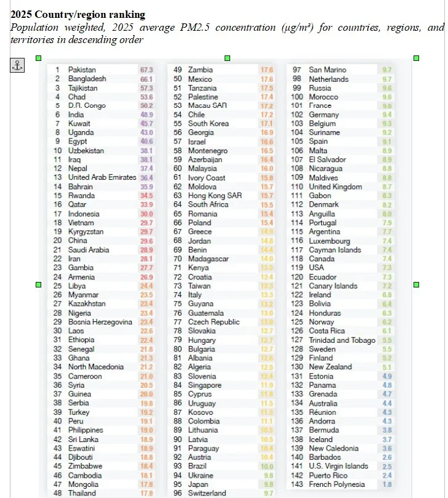Screen dimensions: 448x498
Task: Click the Trinidad and Tobago entry
Action: [342, 340]
